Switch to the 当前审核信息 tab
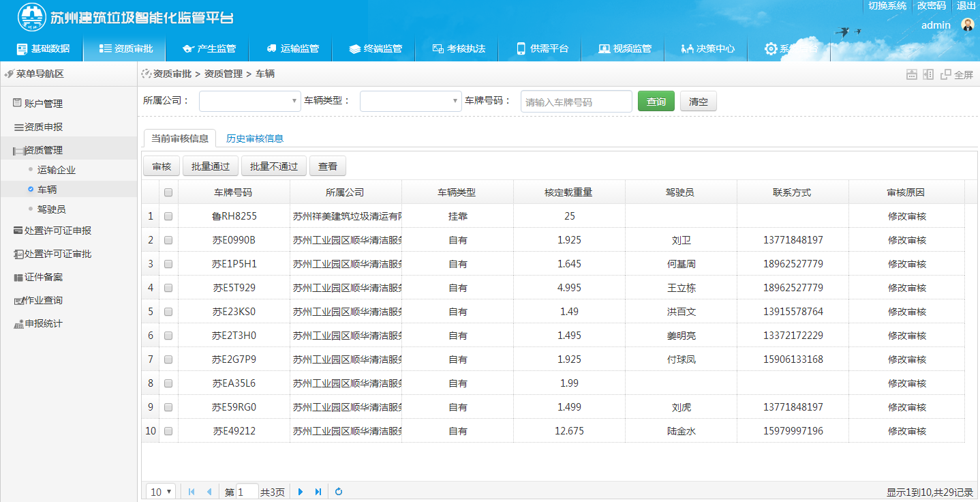Screen dimensions: 980x502 (180, 138)
